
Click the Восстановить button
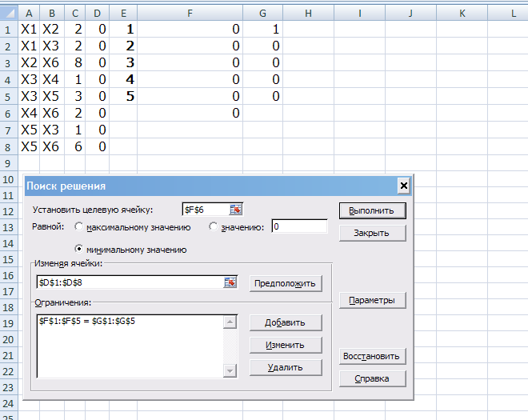pos(373,356)
